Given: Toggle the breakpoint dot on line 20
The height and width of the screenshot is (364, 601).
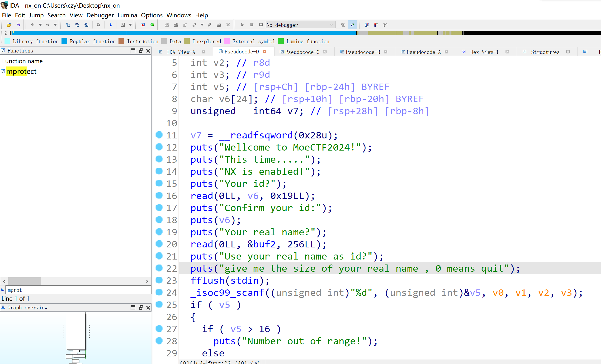Looking at the screenshot, I should pos(159,244).
